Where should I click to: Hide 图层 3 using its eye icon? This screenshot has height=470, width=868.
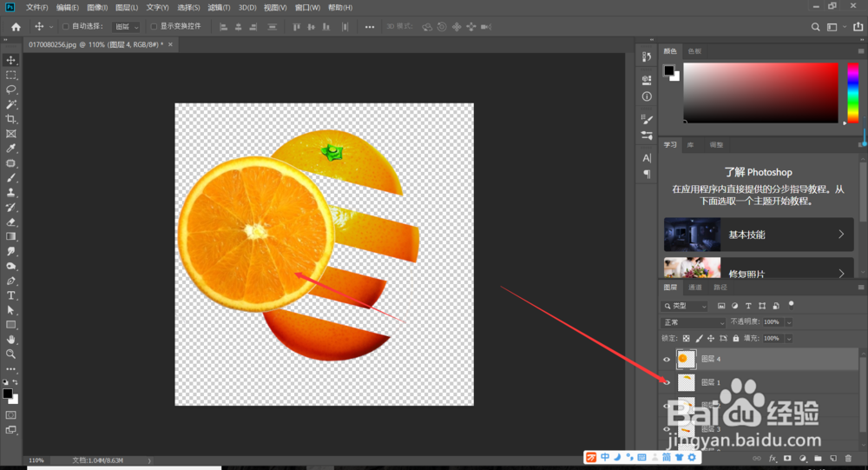pyautogui.click(x=667, y=429)
